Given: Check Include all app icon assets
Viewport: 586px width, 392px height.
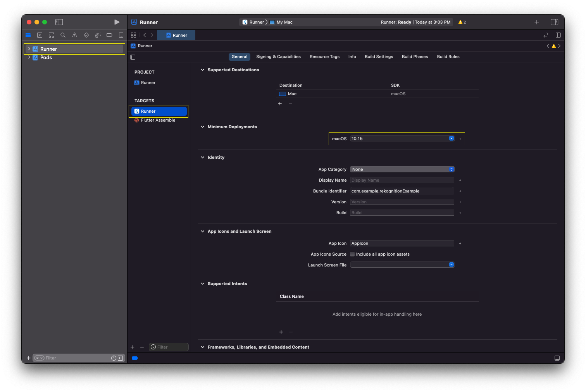Looking at the screenshot, I should [x=352, y=254].
